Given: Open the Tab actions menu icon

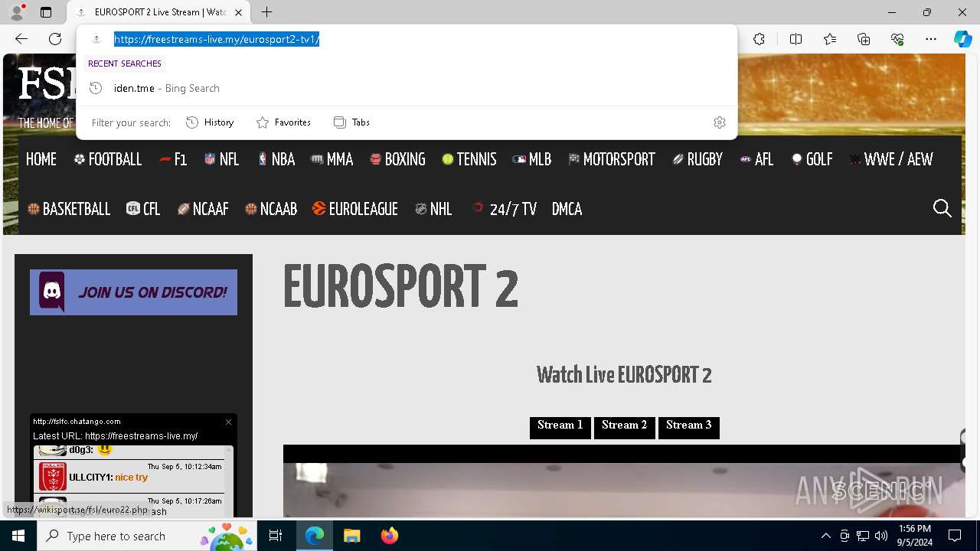Looking at the screenshot, I should [46, 12].
